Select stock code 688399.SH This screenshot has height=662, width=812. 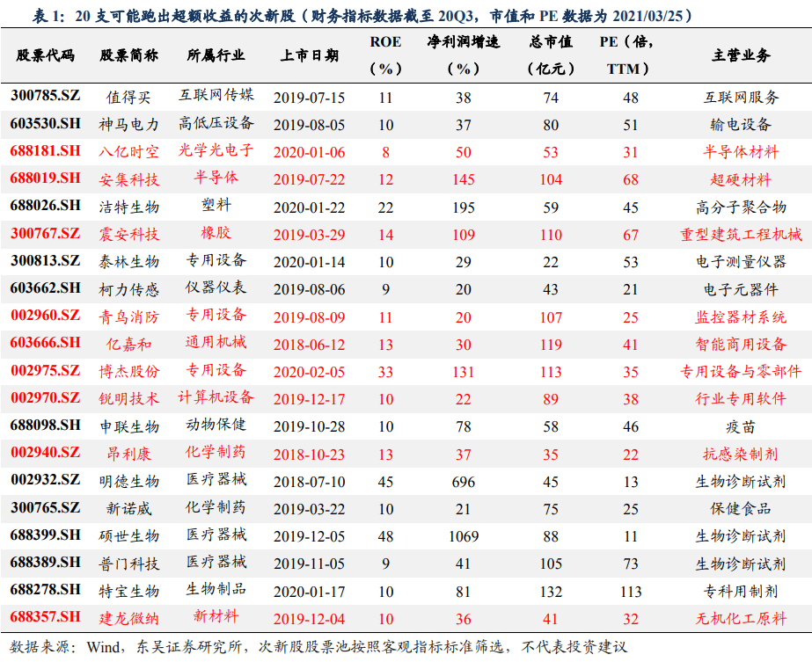pyautogui.click(x=46, y=535)
